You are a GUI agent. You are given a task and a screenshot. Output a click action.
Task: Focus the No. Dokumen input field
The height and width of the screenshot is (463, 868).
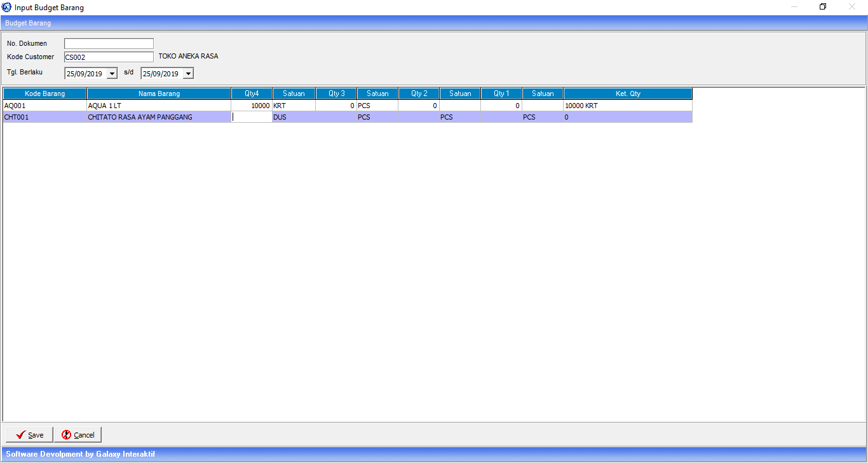(x=109, y=43)
